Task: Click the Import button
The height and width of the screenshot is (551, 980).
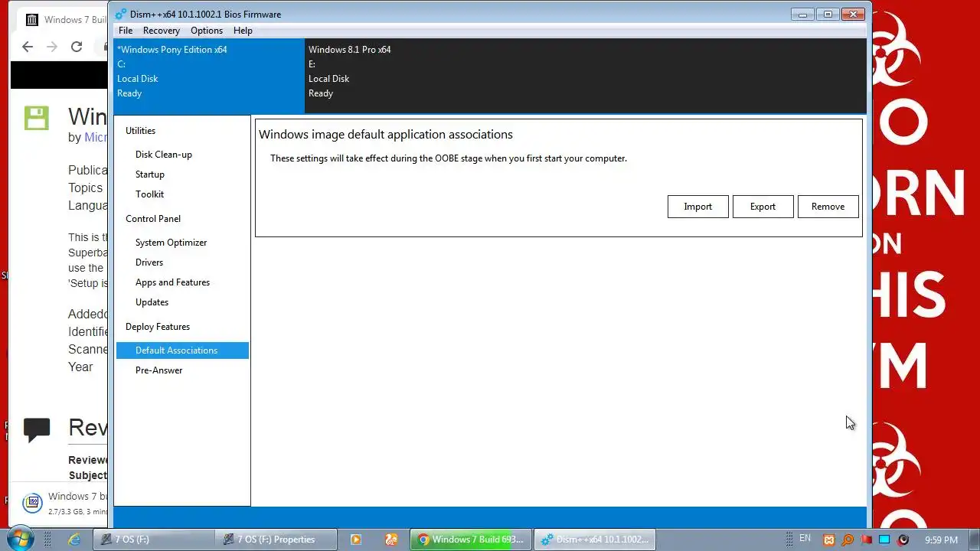Action: coord(697,207)
